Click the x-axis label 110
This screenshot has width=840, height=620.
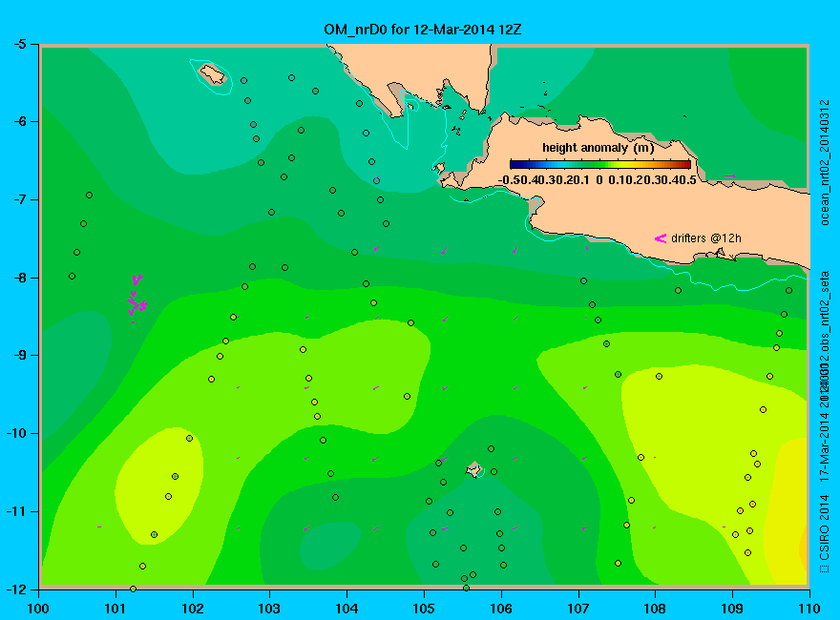(x=808, y=609)
